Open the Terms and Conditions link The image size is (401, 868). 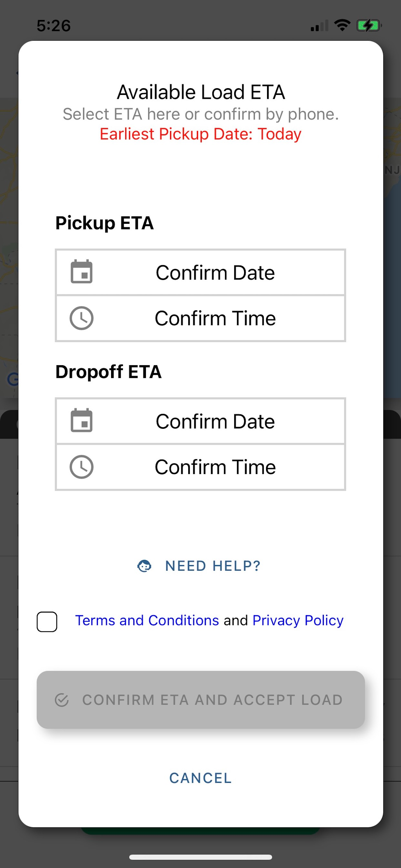(x=147, y=620)
